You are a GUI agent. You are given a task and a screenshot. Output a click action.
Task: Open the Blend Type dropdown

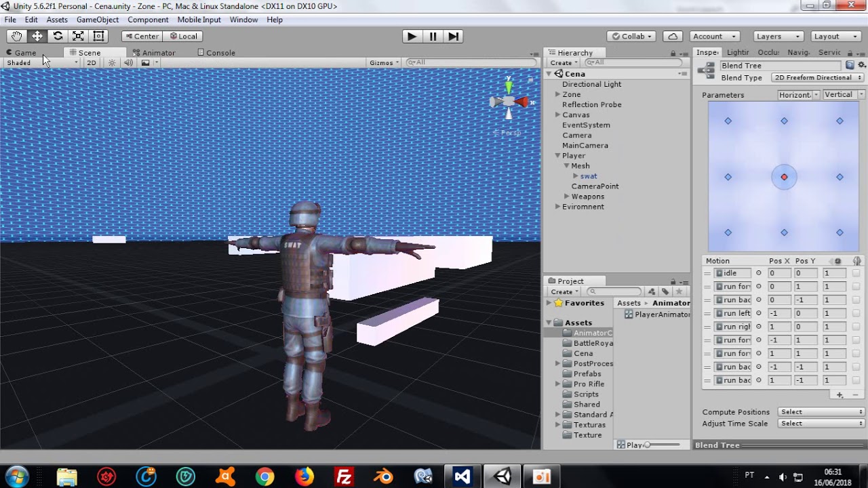(818, 77)
